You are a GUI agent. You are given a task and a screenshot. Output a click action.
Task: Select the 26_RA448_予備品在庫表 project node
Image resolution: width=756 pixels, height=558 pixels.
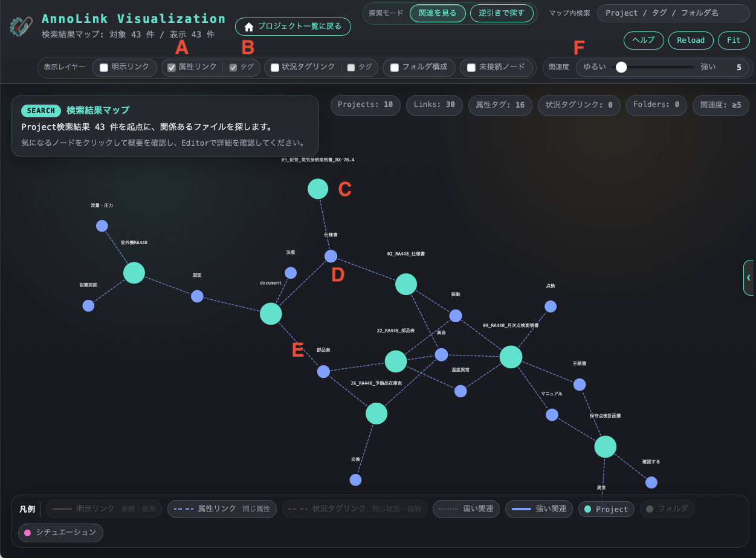click(376, 414)
